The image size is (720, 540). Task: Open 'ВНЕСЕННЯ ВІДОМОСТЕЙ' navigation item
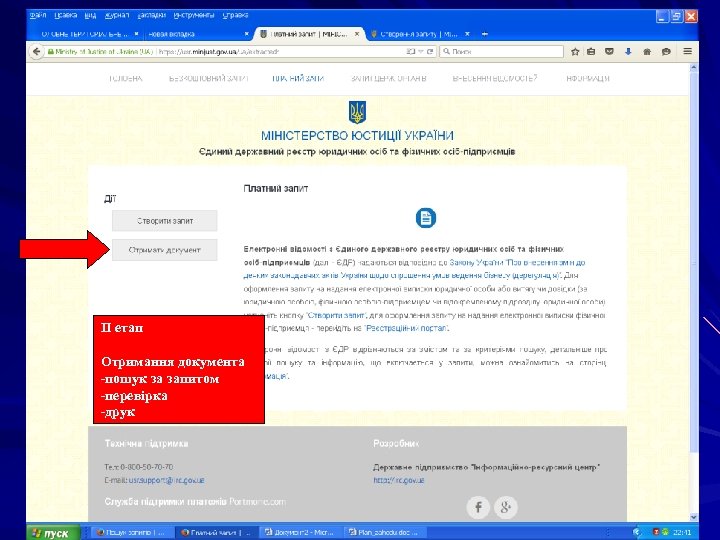pos(495,79)
